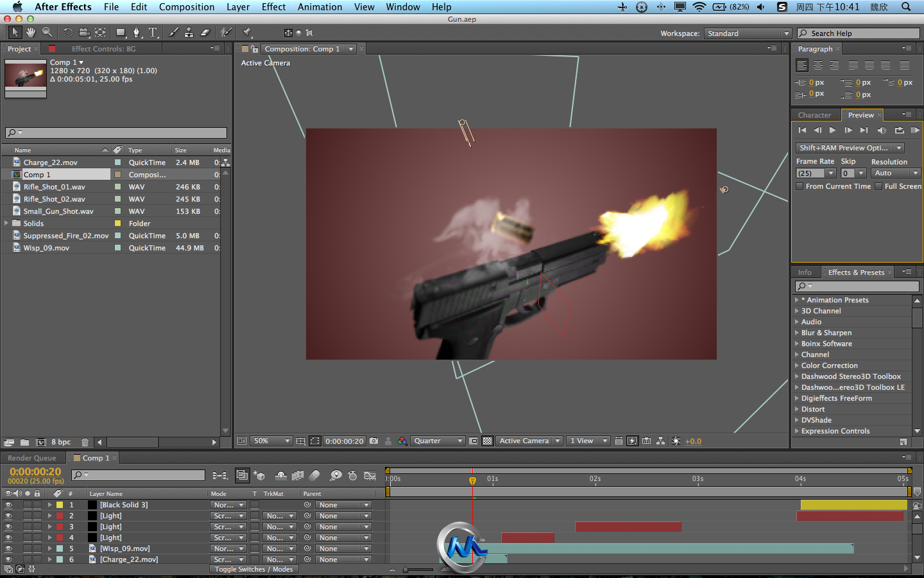Select the Hand tool
The height and width of the screenshot is (578, 924).
(31, 32)
